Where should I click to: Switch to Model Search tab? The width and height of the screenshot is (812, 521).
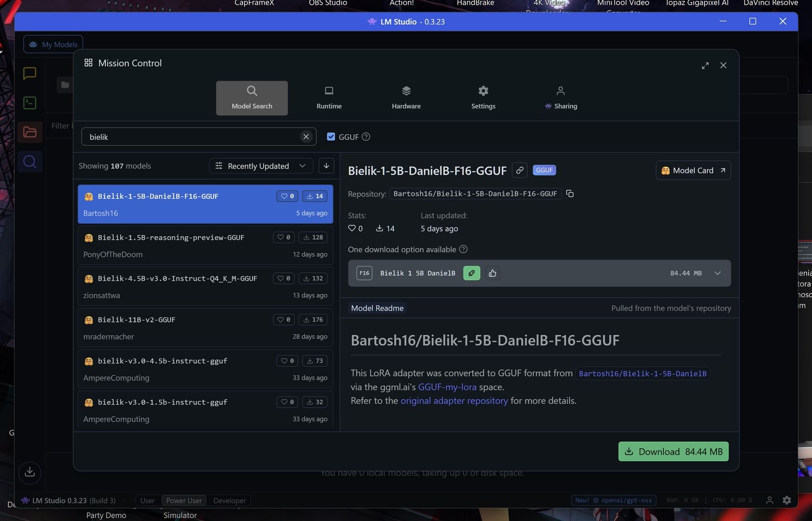point(252,98)
